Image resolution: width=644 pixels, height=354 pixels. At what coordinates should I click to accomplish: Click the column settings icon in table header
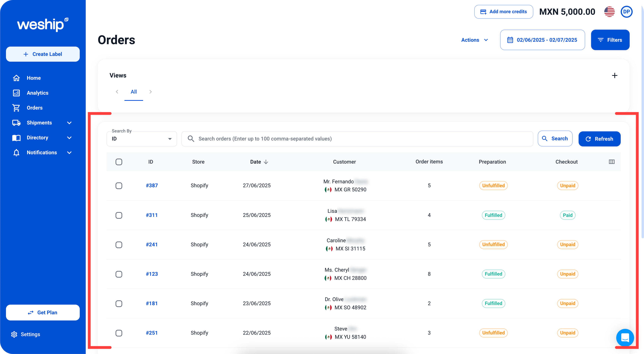click(612, 162)
